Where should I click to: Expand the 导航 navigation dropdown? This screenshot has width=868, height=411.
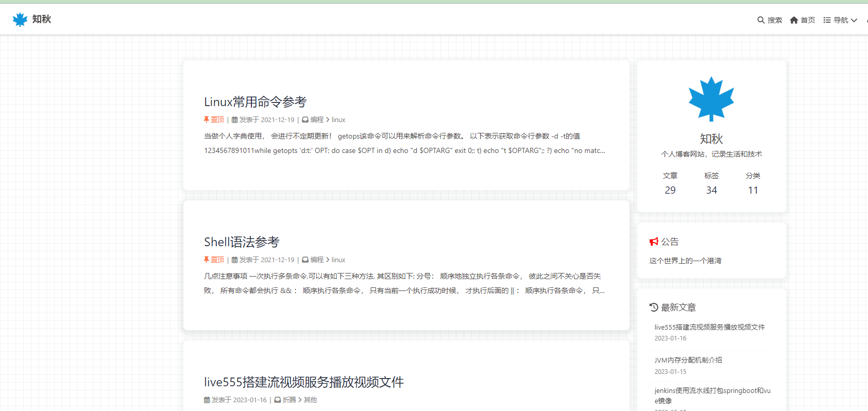tap(840, 20)
